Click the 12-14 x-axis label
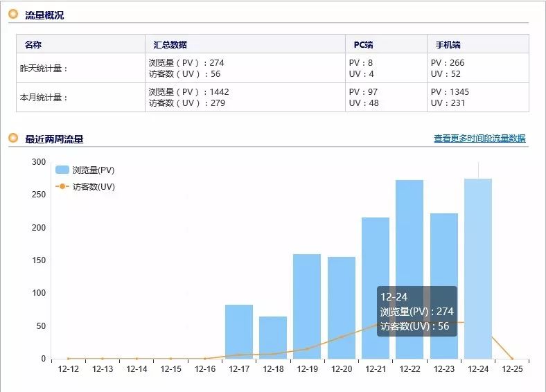 coord(136,369)
